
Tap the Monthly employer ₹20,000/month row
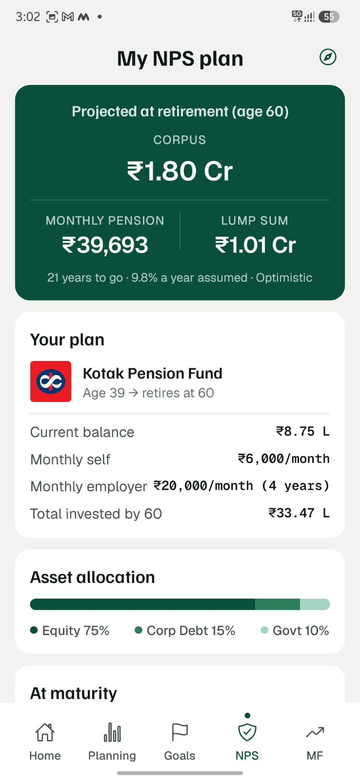(180, 486)
